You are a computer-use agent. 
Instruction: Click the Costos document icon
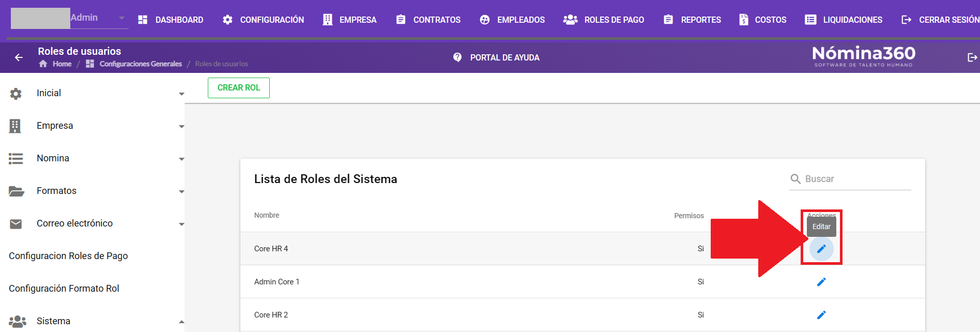(x=744, y=20)
